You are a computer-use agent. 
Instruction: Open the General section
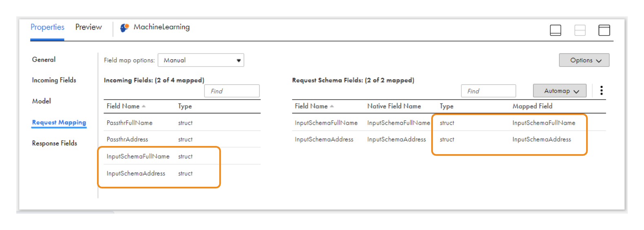click(x=44, y=60)
